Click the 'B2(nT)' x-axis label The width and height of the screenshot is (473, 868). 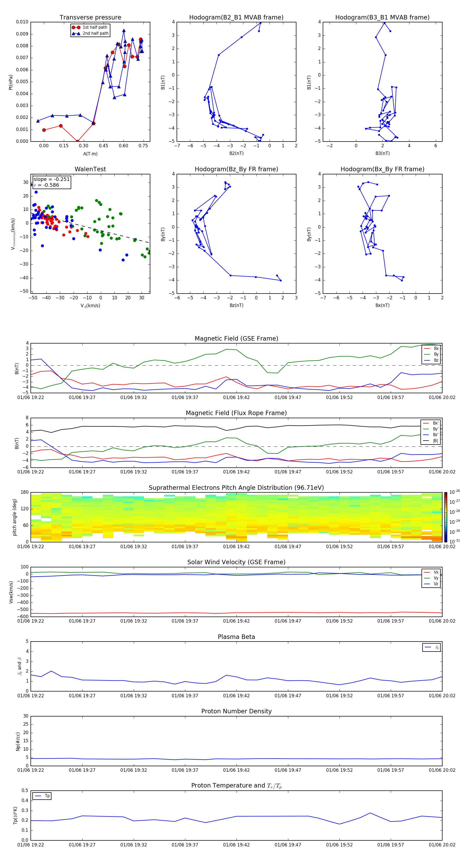pos(236,153)
